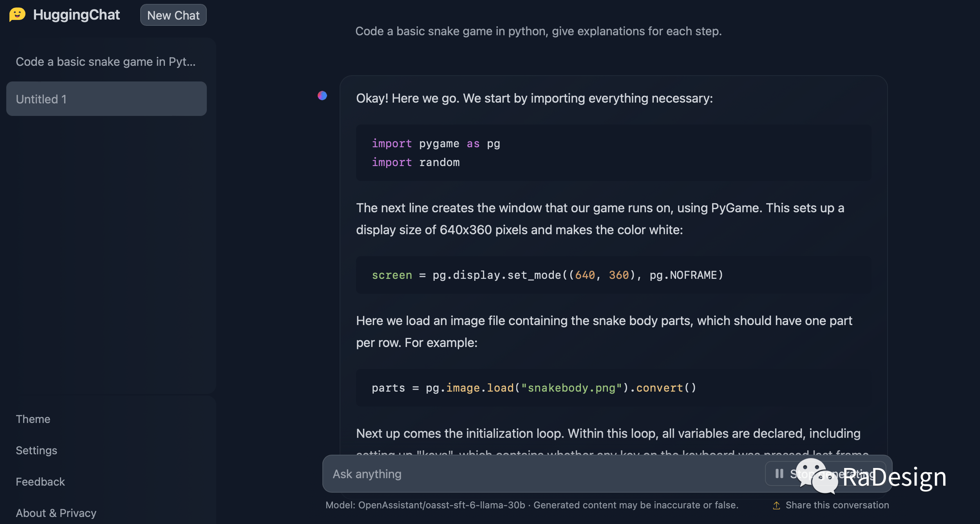Click the 'import pygame as pg' code line
Screen dimensions: 980x524
tap(436, 144)
